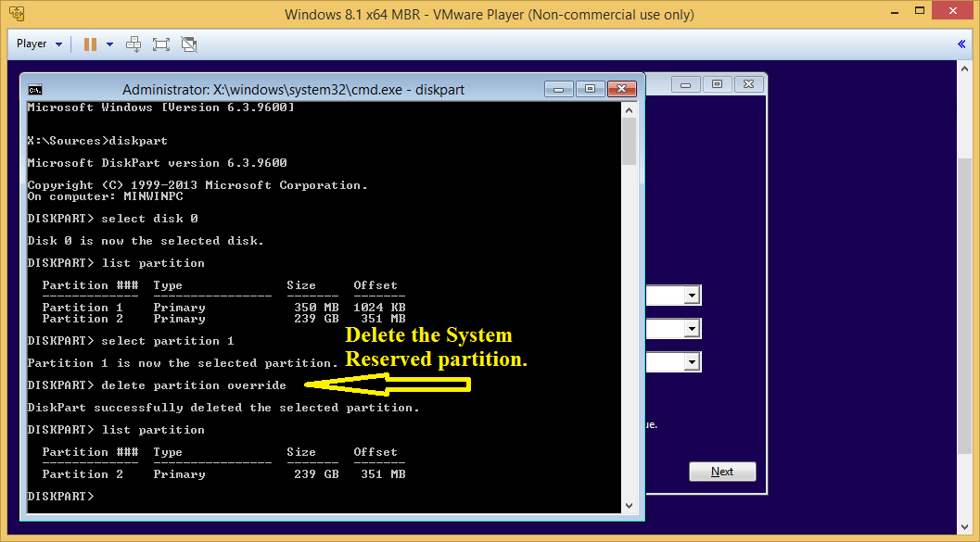
Task: Click 'Disk 0 is now the selected disk' line
Action: pyautogui.click(x=146, y=241)
